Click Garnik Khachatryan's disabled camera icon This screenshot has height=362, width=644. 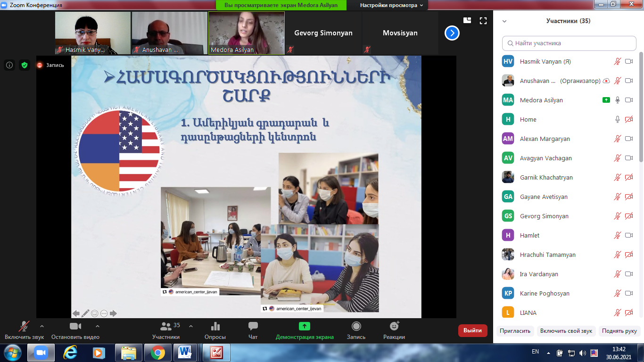pos(629,177)
